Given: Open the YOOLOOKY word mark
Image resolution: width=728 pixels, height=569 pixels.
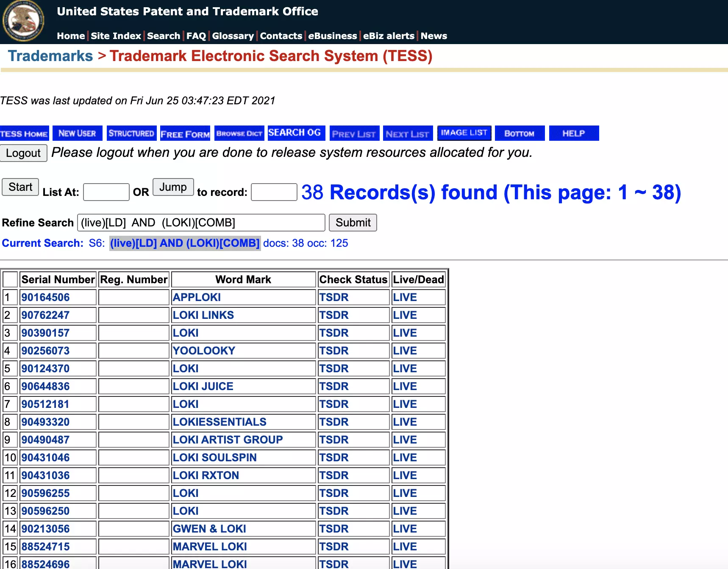Looking at the screenshot, I should pos(204,351).
